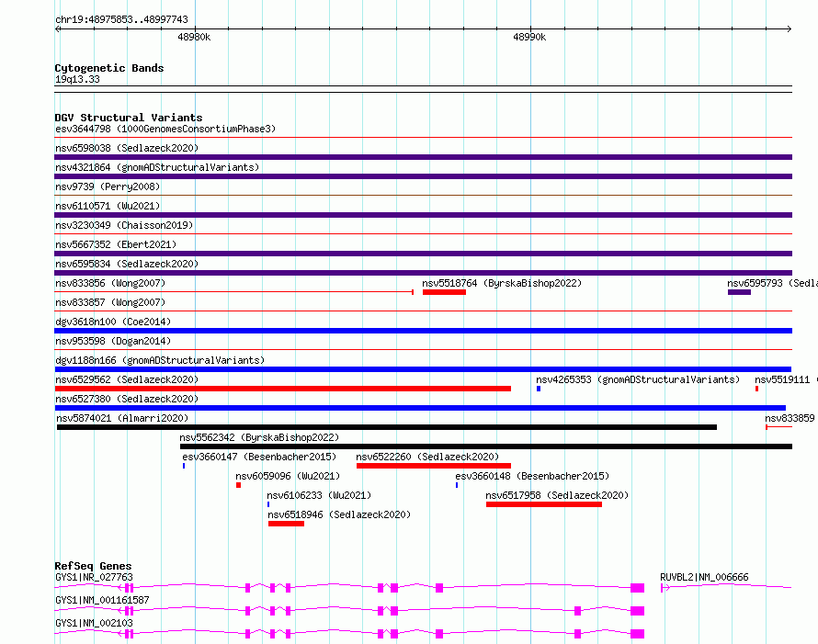Select the black nsv5874021 (Almarri2020) bar
818x644 pixels.
(387, 427)
